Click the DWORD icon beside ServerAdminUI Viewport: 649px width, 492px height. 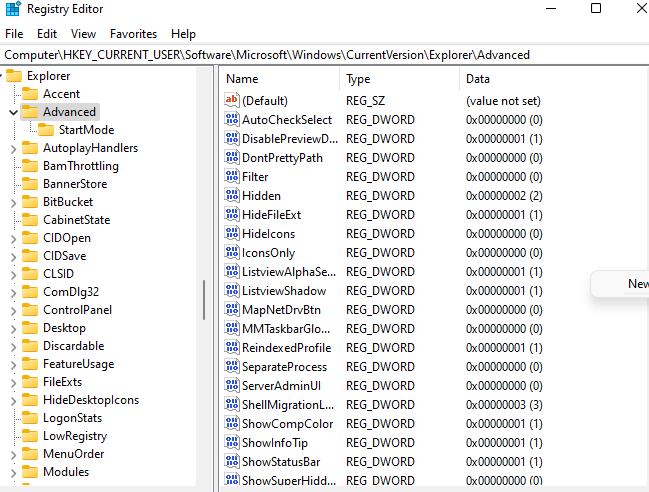point(232,386)
